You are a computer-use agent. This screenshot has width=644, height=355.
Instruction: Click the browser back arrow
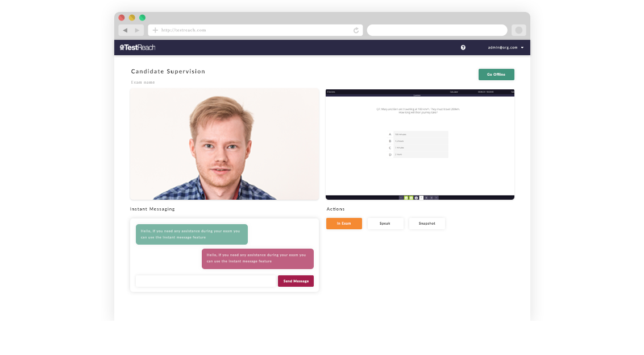(125, 30)
